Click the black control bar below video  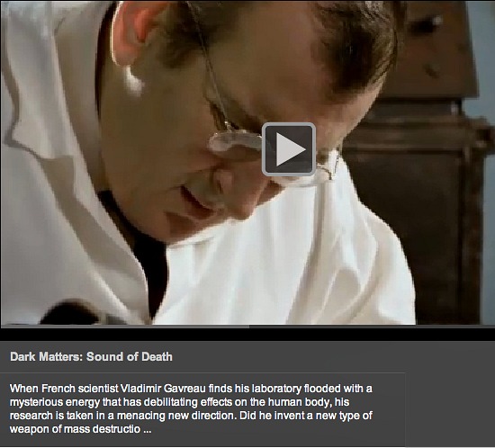[x=247, y=335]
